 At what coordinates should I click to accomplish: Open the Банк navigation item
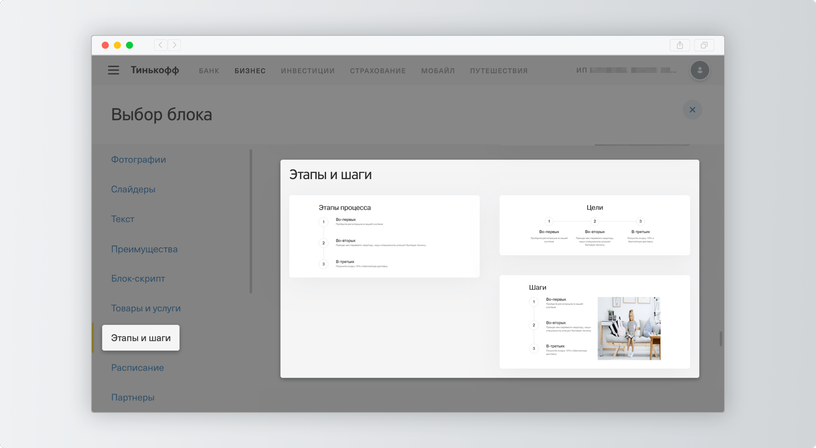(x=209, y=71)
